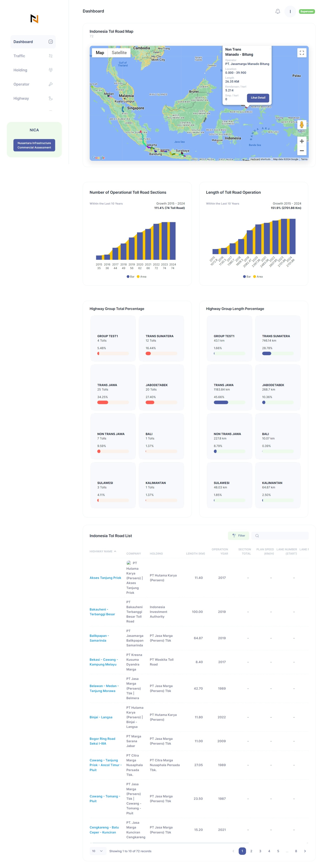Open Bakauheni - Terbanggi Besar link
Screen dimensions: 326x868
[102, 612]
